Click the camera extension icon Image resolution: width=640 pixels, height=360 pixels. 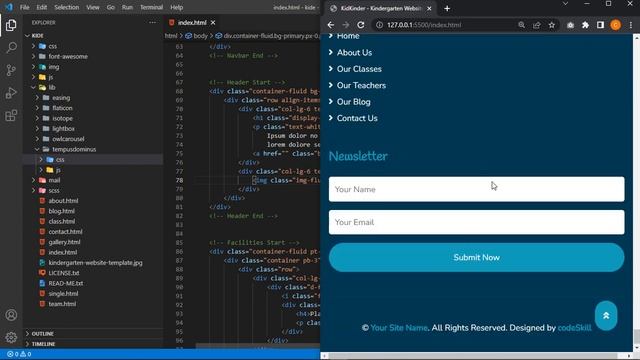(570, 25)
